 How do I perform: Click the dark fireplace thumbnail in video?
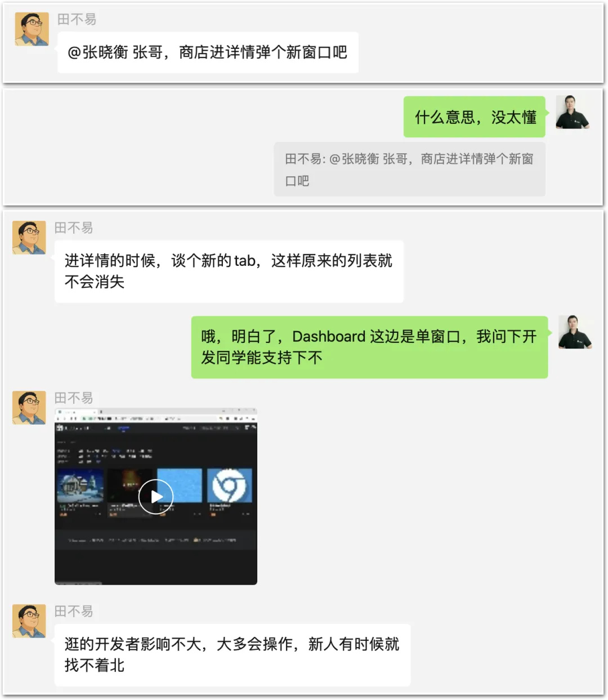point(130,485)
